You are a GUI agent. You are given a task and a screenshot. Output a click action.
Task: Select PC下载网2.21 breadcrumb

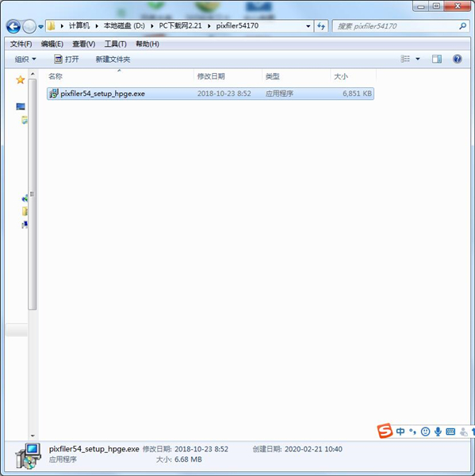pyautogui.click(x=180, y=26)
